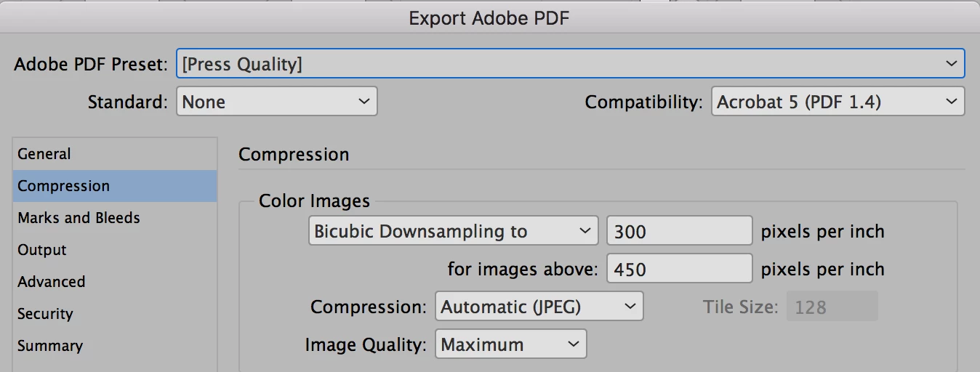Open the Image Quality Maximum dropdown
The height and width of the screenshot is (372, 980).
tap(511, 344)
